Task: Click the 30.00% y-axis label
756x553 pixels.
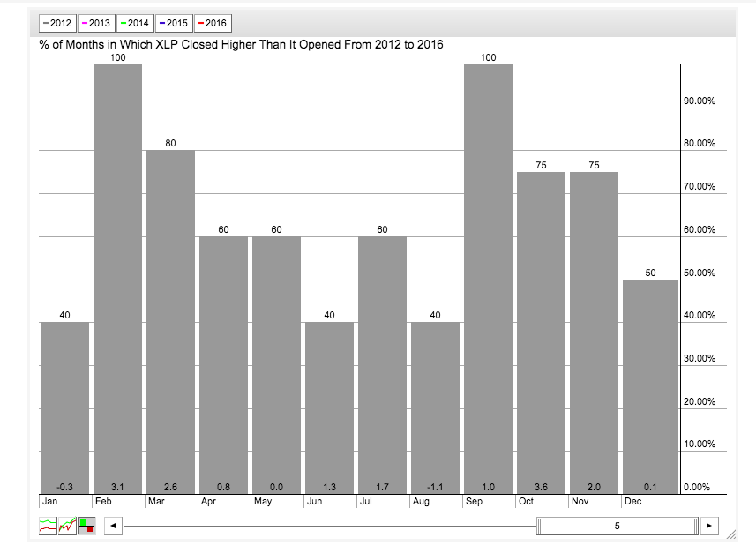Action: click(x=700, y=358)
